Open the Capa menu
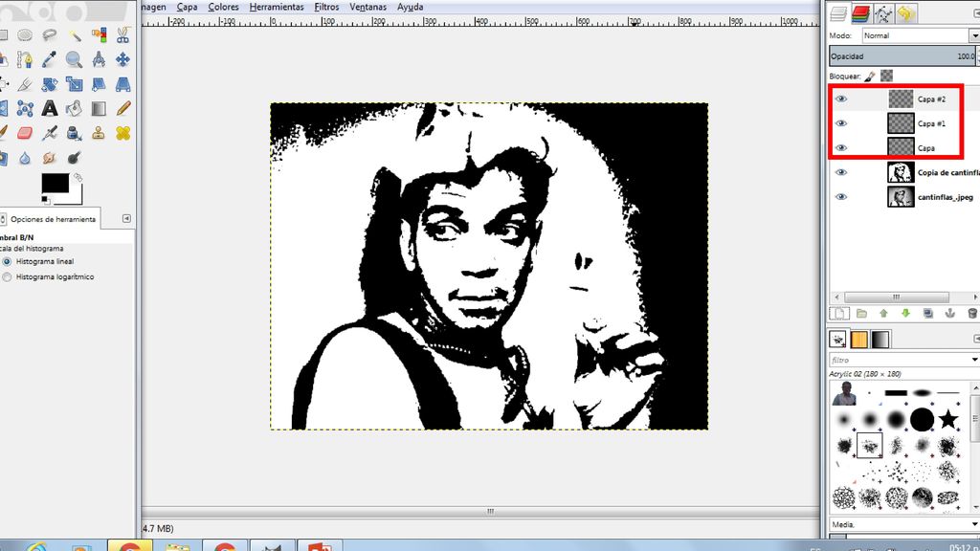Image resolution: width=980 pixels, height=551 pixels. 187,7
